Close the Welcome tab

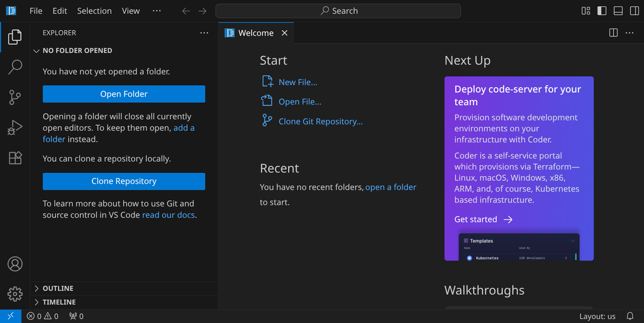pos(284,33)
